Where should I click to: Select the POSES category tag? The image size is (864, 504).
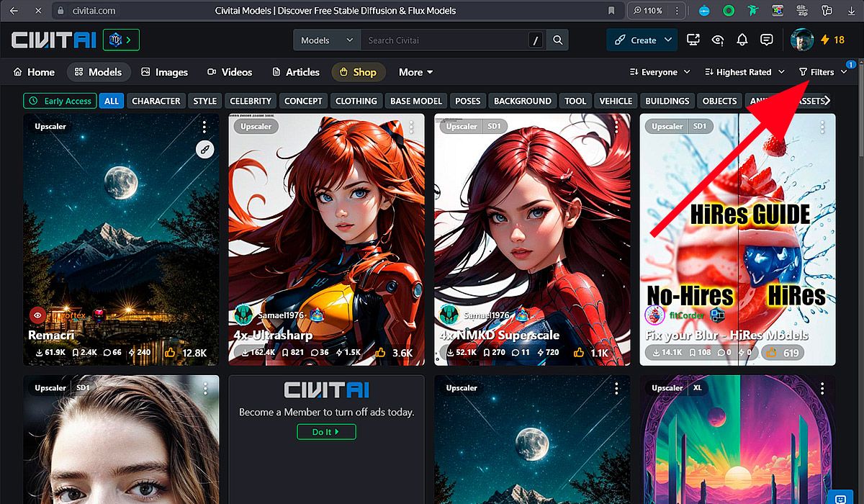tap(467, 101)
